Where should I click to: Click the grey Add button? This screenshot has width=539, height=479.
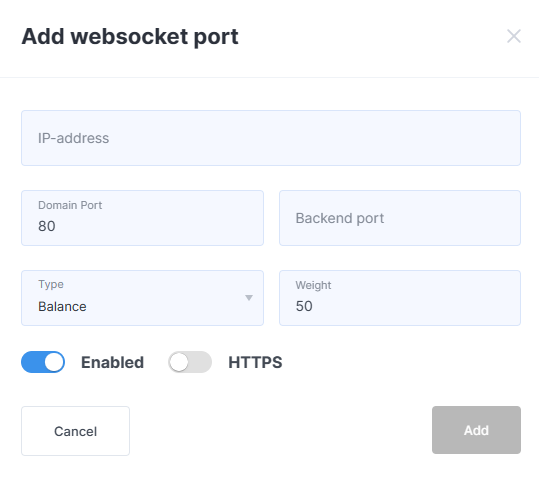pyautogui.click(x=476, y=430)
